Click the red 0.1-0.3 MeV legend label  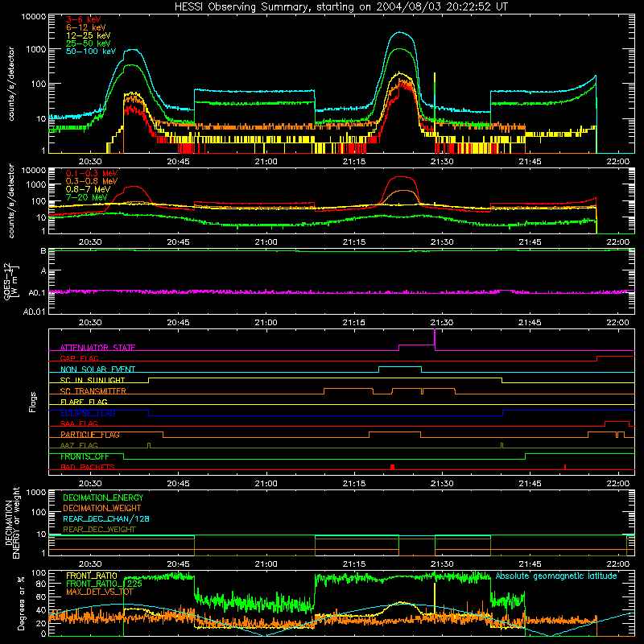[92, 173]
